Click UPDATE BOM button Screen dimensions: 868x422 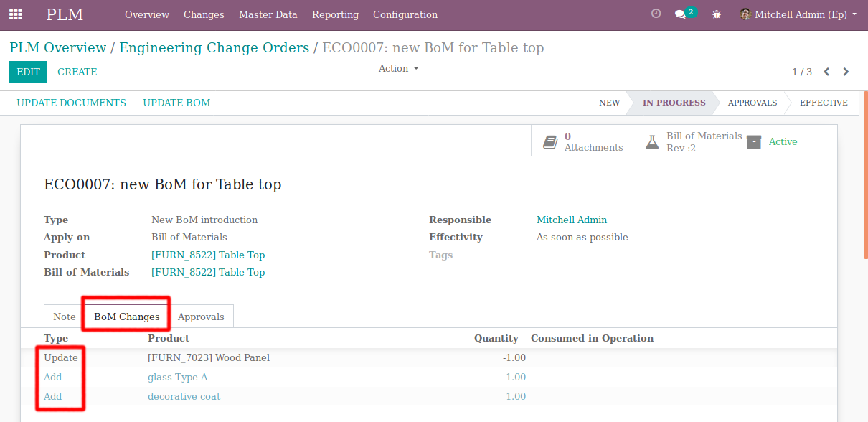coord(176,103)
